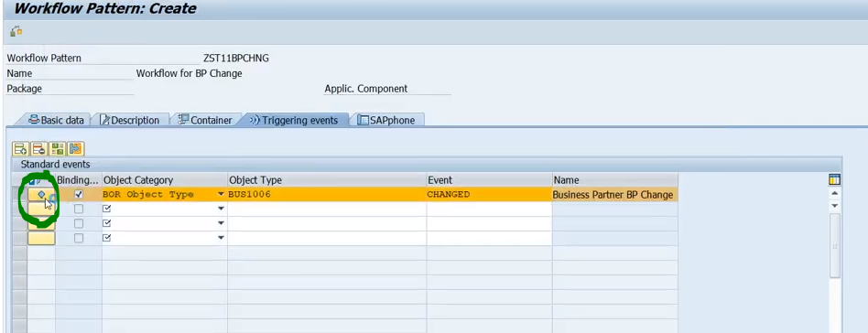Click the Event column header
Screen dimensions: 868x333
[x=489, y=180]
